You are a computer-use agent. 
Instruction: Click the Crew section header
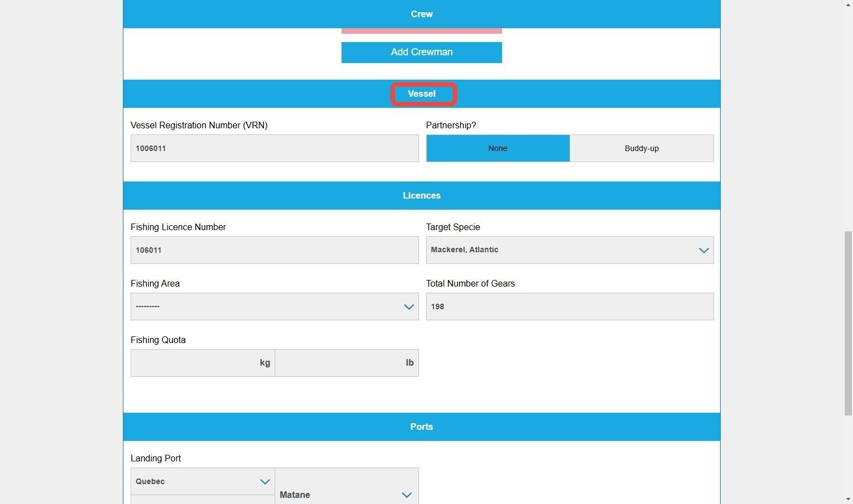[x=421, y=14]
